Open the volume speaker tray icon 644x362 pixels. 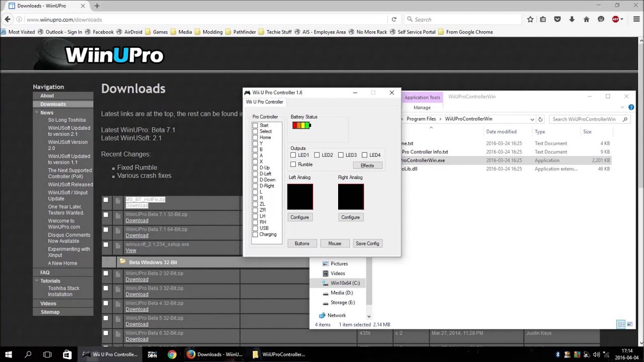(x=596, y=354)
